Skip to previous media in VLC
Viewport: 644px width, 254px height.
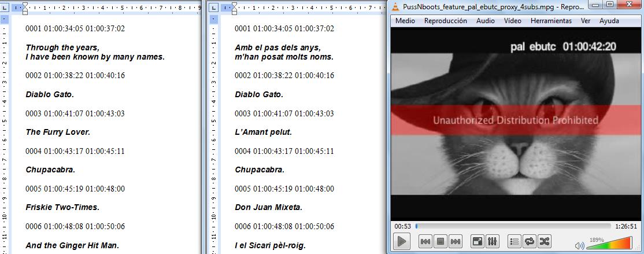425,241
